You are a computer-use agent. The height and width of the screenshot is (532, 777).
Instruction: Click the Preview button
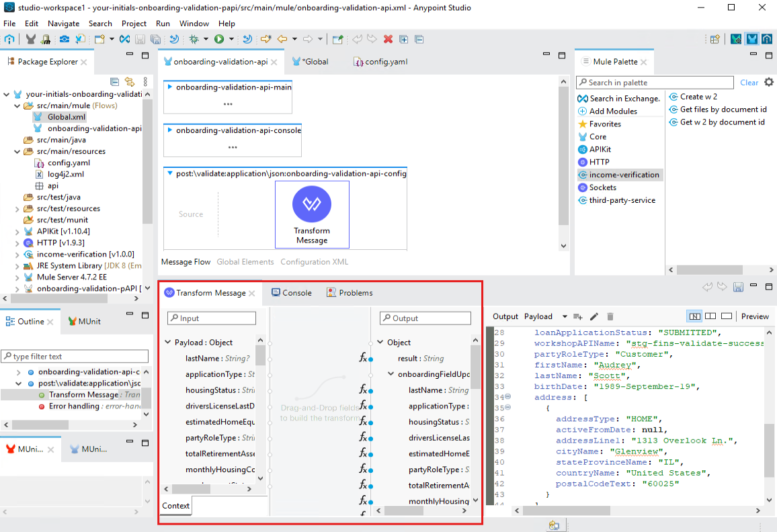tap(755, 316)
